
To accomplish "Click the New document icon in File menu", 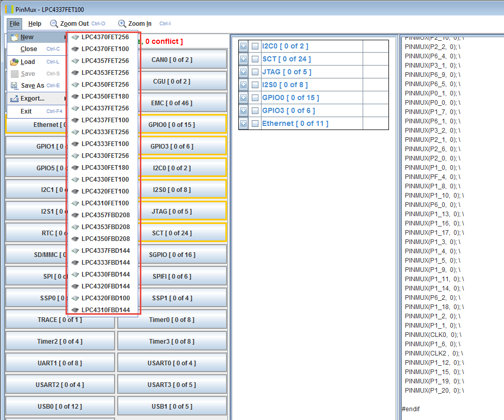I will [x=14, y=37].
